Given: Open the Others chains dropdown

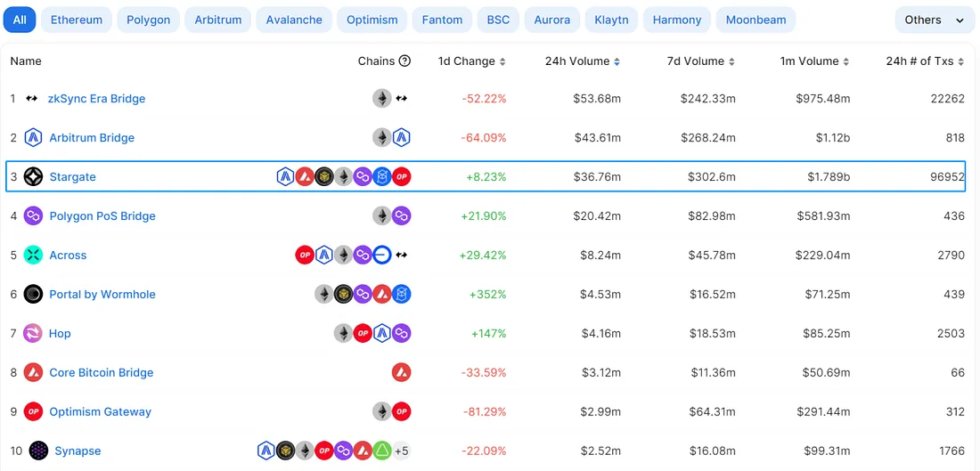Looking at the screenshot, I should point(934,20).
